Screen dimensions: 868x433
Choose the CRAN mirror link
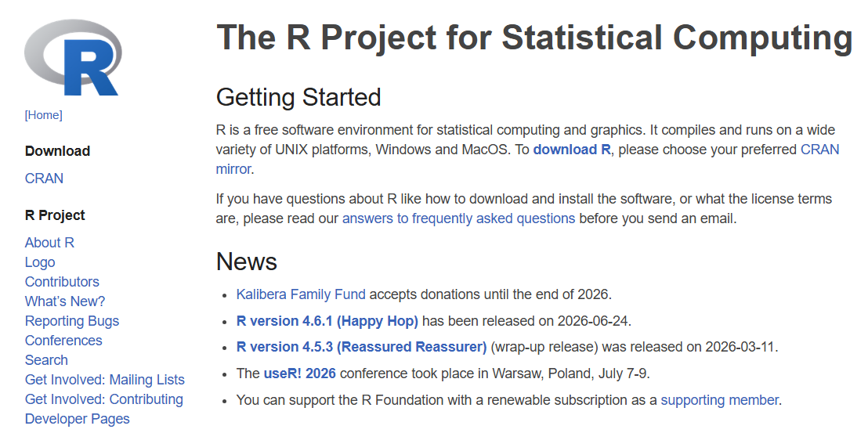(x=819, y=150)
